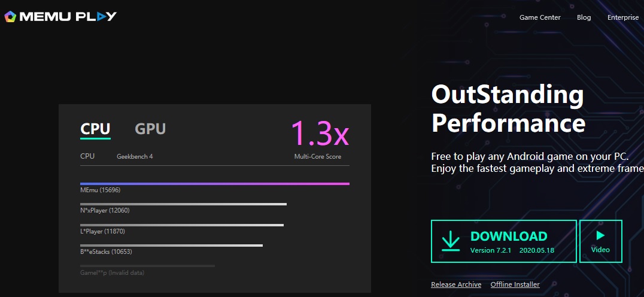Click the download arrow icon

[451, 241]
